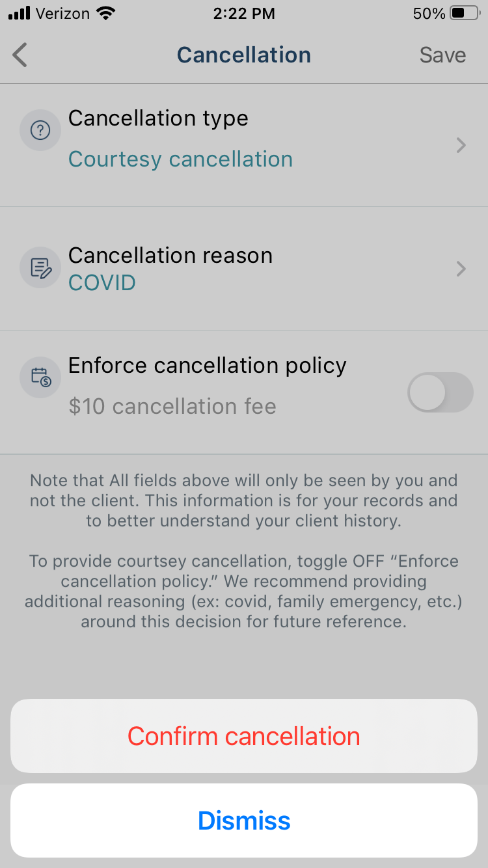This screenshot has height=868, width=488.
Task: Tap the Cancellation type label
Action: pyautogui.click(x=158, y=118)
